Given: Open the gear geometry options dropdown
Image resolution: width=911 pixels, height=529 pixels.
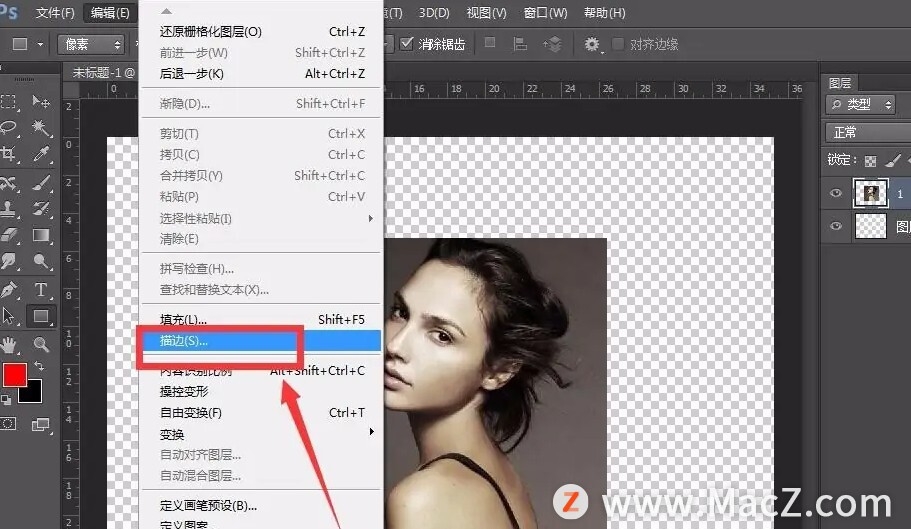Looking at the screenshot, I should (x=592, y=44).
